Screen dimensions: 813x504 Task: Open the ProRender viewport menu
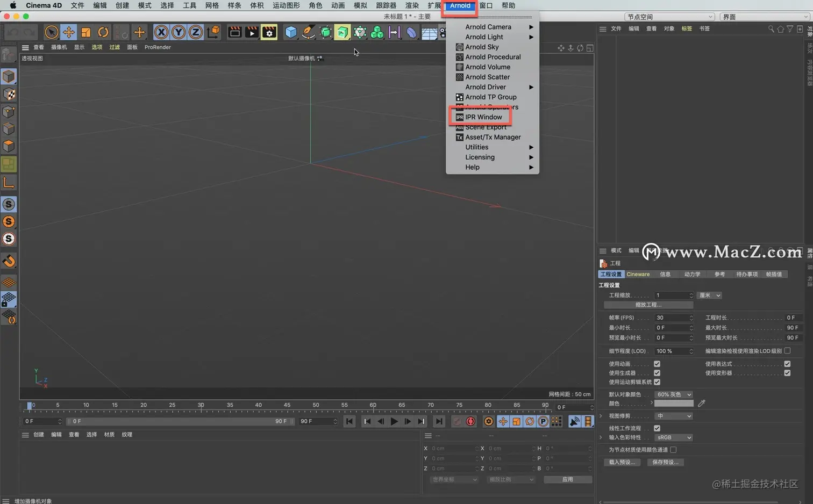click(158, 47)
